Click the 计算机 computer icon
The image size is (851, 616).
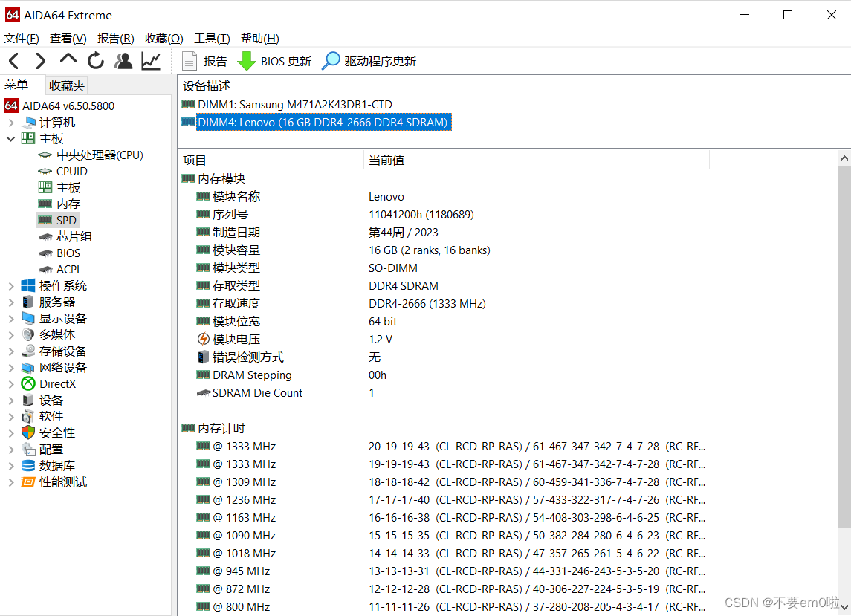pos(29,123)
